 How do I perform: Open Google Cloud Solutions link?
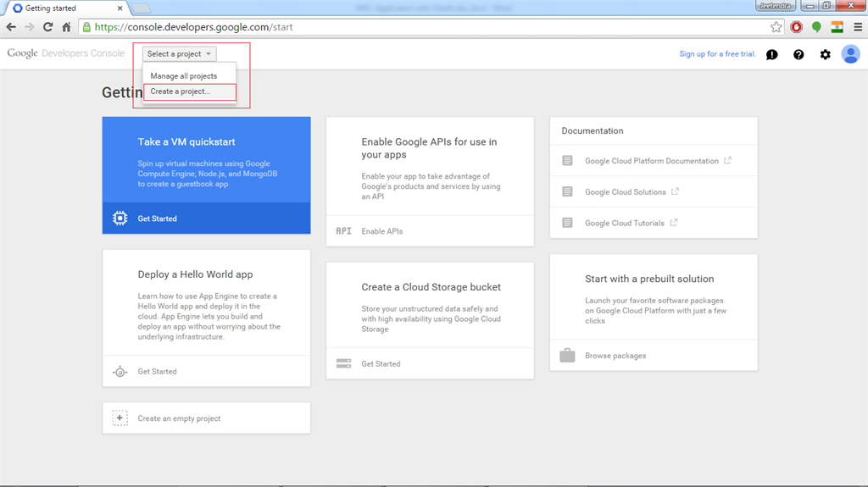pyautogui.click(x=626, y=192)
